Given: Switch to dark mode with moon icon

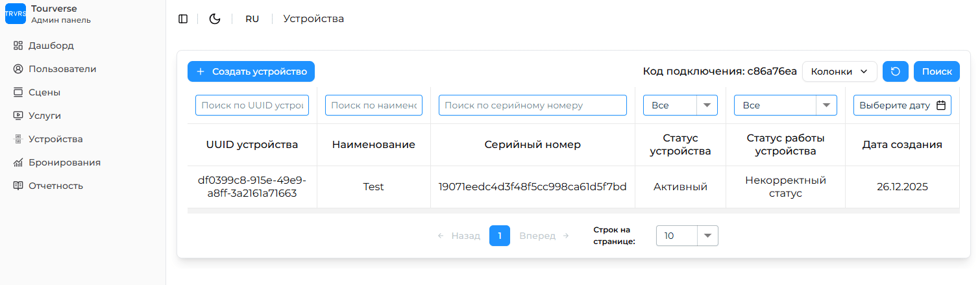Looking at the screenshot, I should pos(215,19).
